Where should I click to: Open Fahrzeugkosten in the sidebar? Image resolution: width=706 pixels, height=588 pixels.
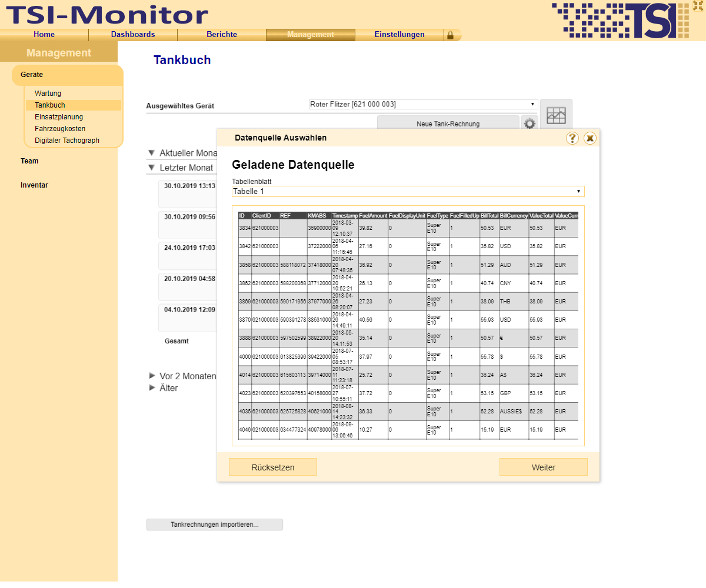[x=60, y=129]
